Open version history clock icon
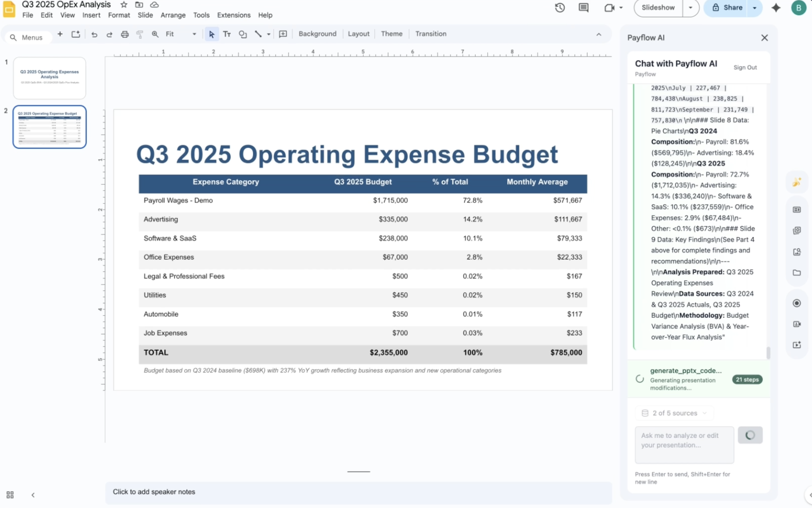This screenshot has height=508, width=812. 560,7
